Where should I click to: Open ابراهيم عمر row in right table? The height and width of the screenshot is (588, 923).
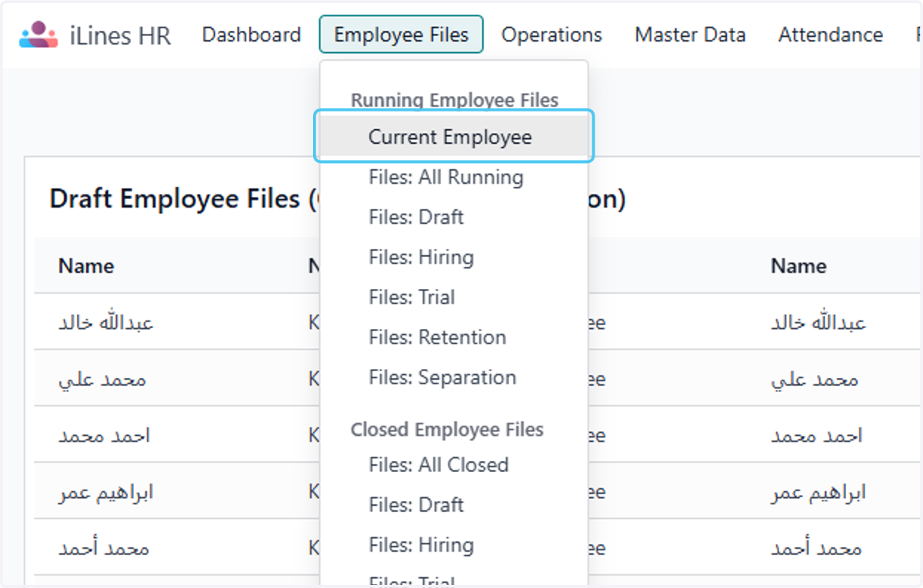tap(818, 492)
